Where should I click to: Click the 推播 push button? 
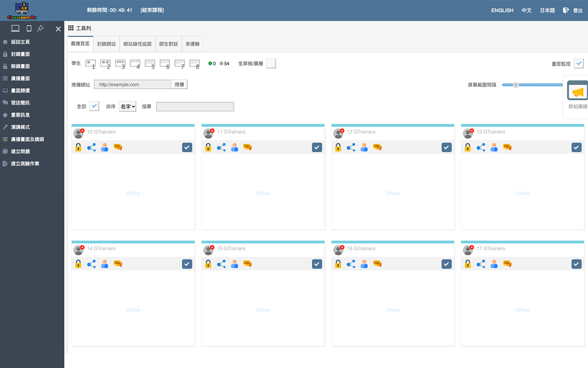(179, 85)
